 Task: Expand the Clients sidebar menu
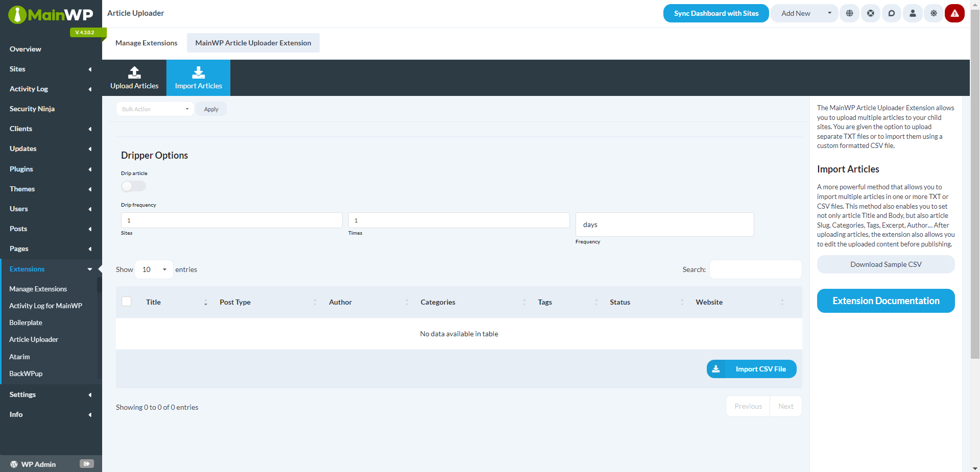coord(51,129)
